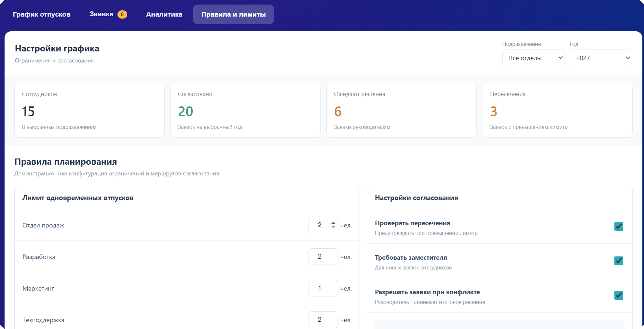Click the text Для новых заявок сотрудников
Image resolution: width=644 pixels, height=329 pixels.
pos(413,268)
